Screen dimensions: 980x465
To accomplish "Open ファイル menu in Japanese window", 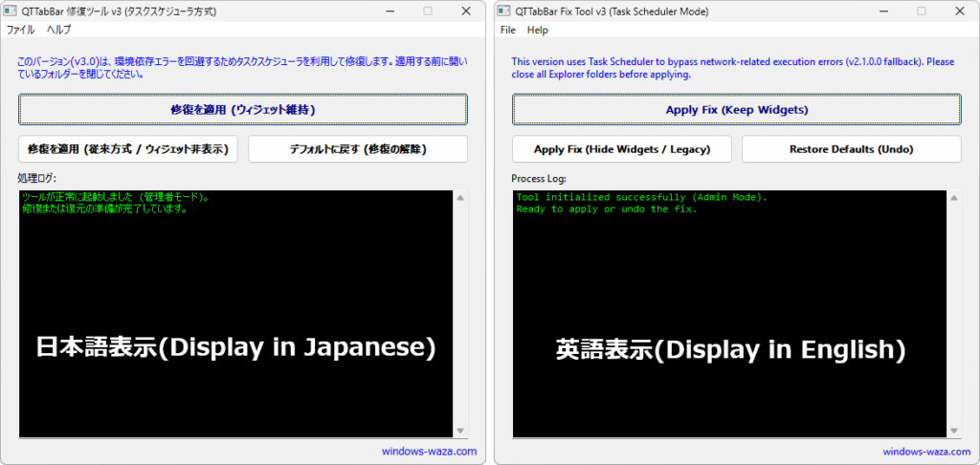I will (21, 30).
